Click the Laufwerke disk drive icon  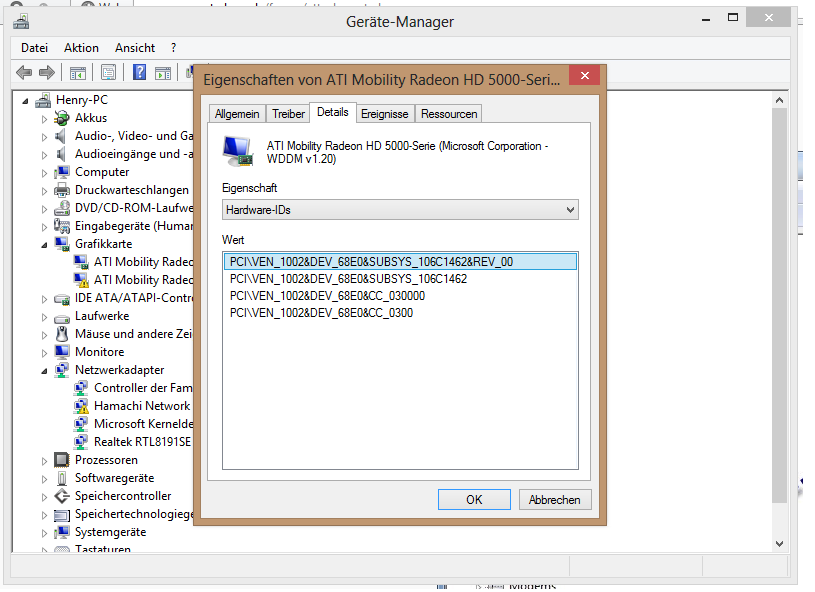coord(62,317)
